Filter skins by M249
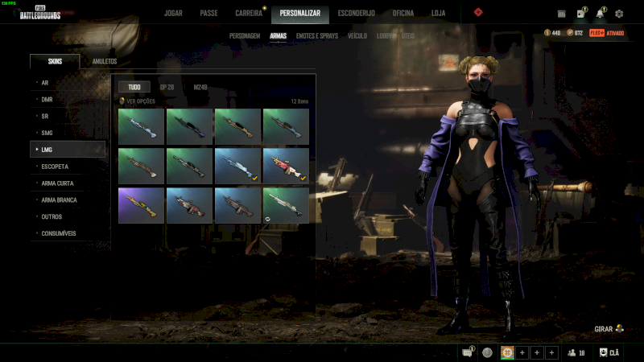The height and width of the screenshot is (362, 644). 200,87
